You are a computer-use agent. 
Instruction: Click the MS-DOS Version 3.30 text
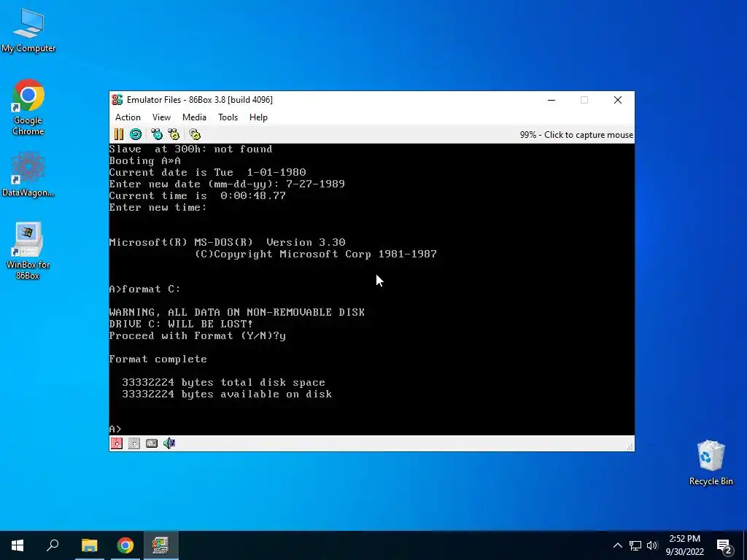pyautogui.click(x=228, y=242)
